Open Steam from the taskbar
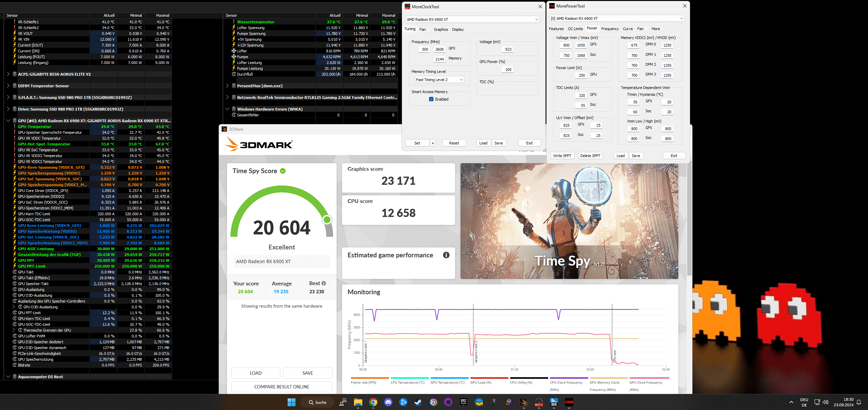Screen dimensions: 868x410 418,402
